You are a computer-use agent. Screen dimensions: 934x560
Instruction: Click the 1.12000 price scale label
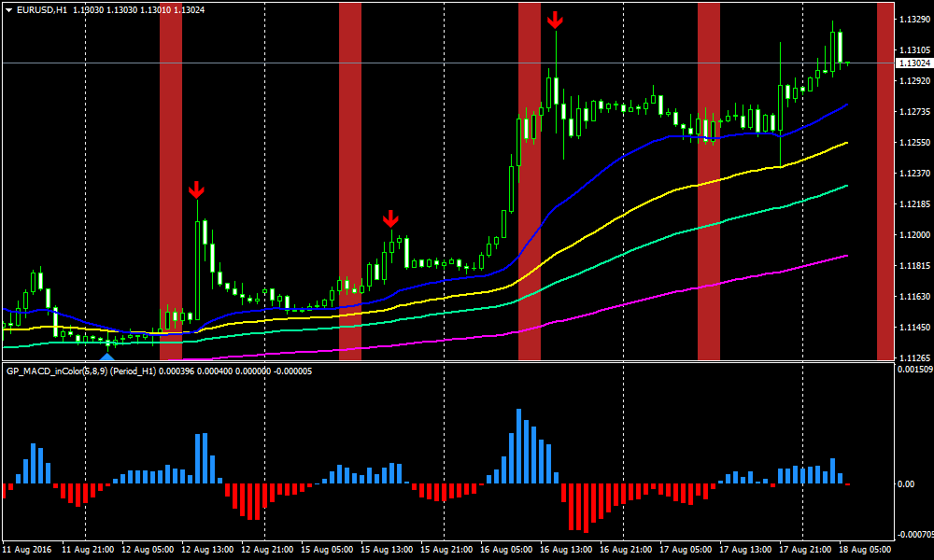click(913, 235)
